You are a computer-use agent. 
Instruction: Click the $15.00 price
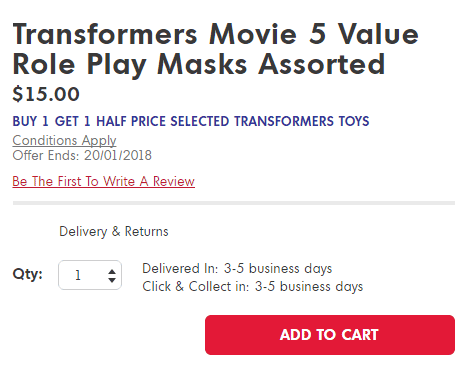click(x=46, y=94)
